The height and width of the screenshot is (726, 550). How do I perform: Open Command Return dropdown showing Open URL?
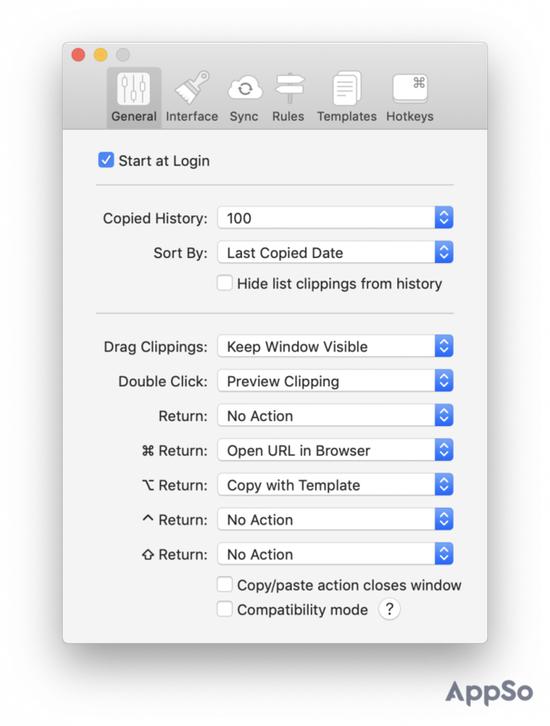tap(335, 450)
